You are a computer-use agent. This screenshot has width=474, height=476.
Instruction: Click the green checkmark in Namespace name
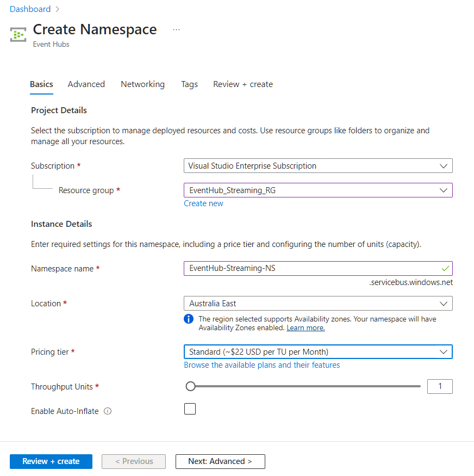coord(445,268)
